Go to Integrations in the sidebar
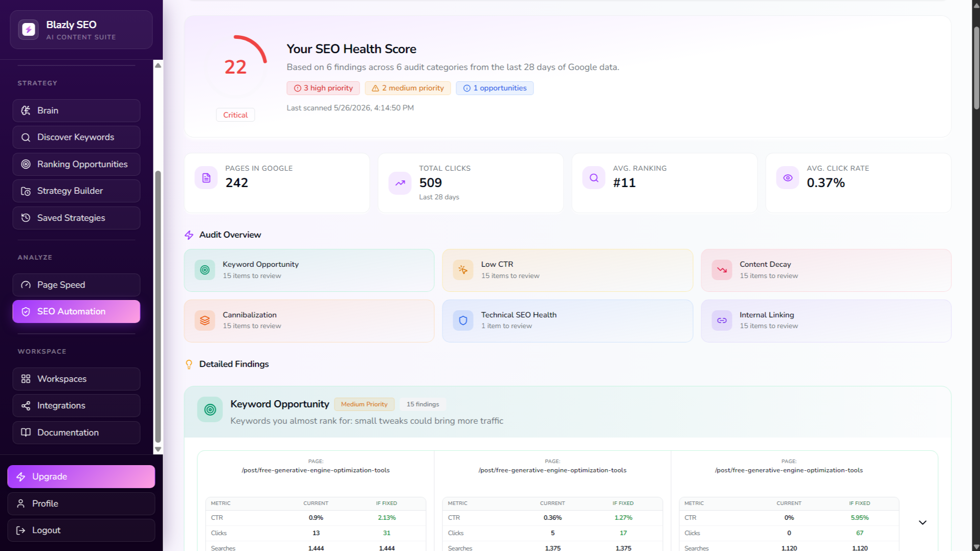The image size is (980, 551). point(76,405)
